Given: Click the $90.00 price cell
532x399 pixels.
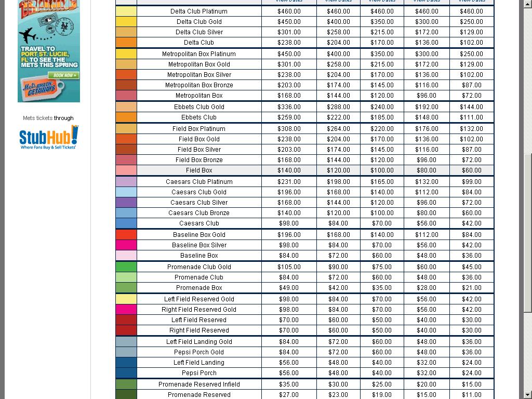Looking at the screenshot, I should click(x=338, y=267).
